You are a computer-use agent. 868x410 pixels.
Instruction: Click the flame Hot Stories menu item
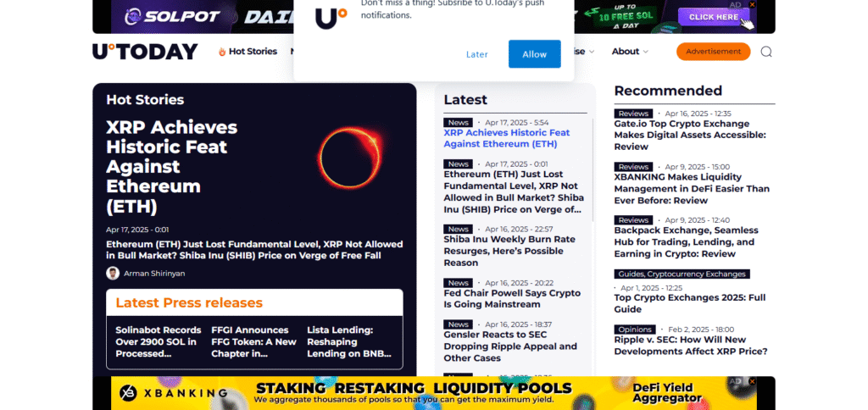[x=248, y=52]
